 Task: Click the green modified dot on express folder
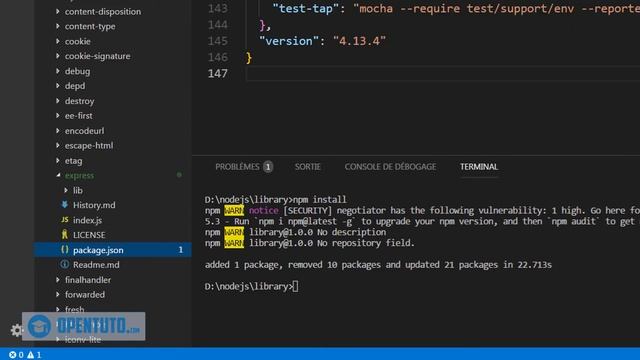tap(179, 175)
